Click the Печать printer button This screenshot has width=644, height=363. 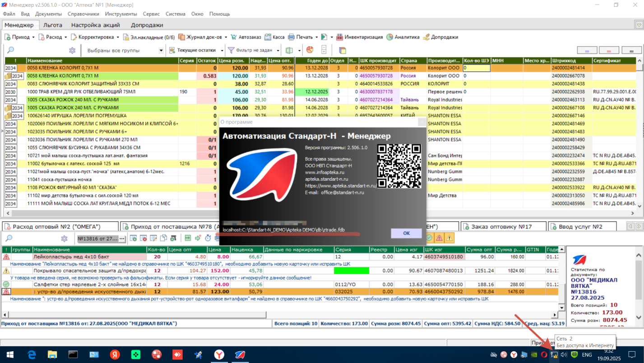point(300,37)
